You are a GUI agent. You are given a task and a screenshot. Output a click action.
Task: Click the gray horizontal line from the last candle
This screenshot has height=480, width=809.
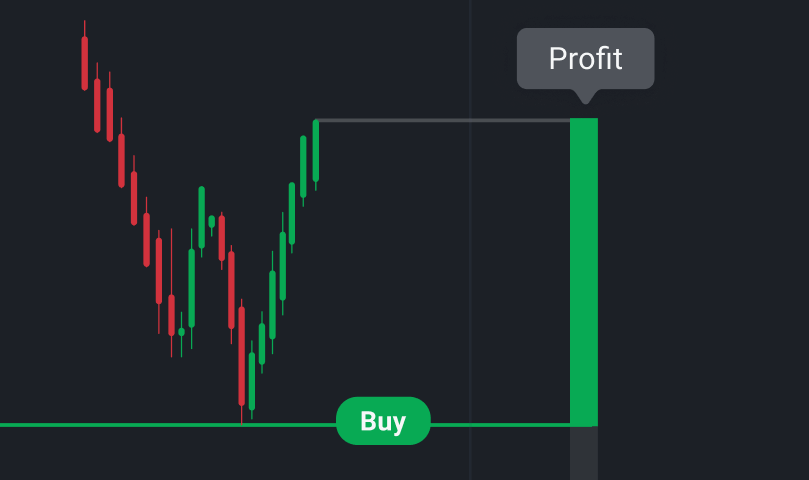pos(440,120)
